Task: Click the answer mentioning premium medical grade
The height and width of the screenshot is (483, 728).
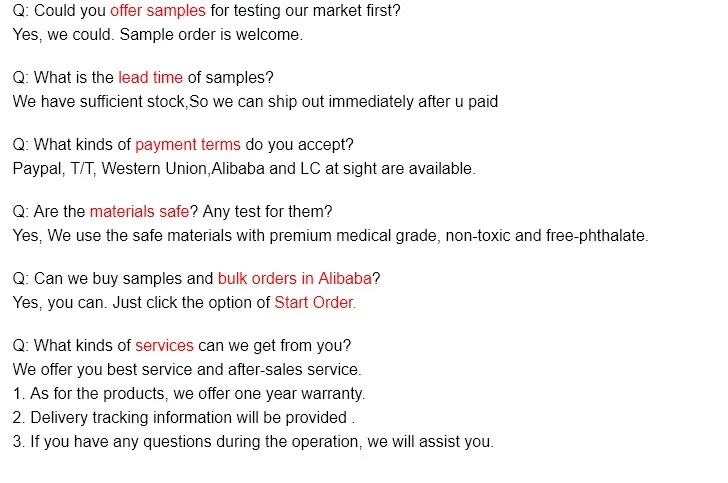Action: (330, 236)
